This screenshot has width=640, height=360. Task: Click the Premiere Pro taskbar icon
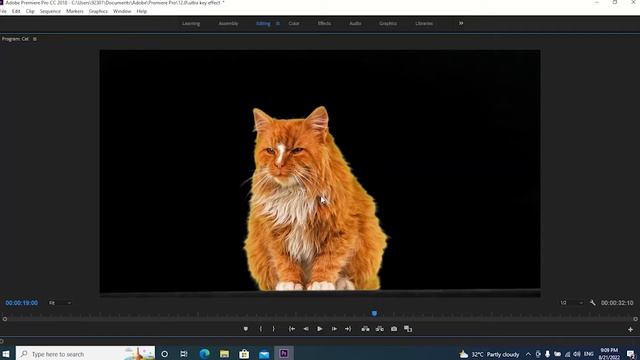(x=284, y=353)
